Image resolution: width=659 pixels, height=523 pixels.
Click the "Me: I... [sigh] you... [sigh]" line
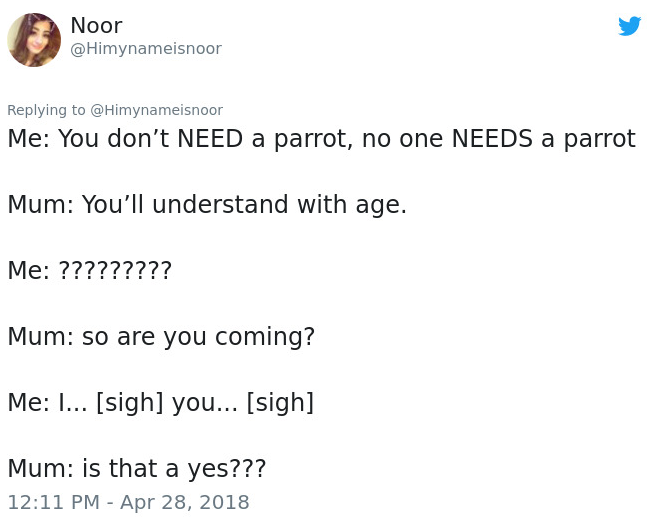pos(160,403)
